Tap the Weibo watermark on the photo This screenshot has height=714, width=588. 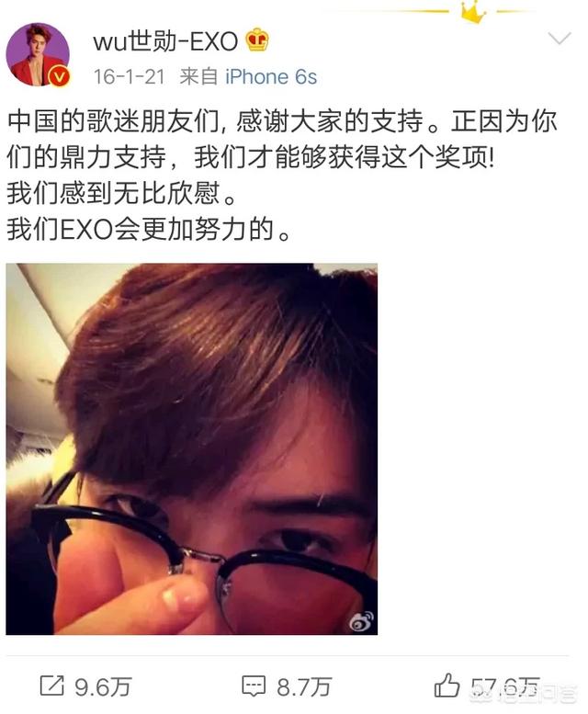[x=361, y=620]
